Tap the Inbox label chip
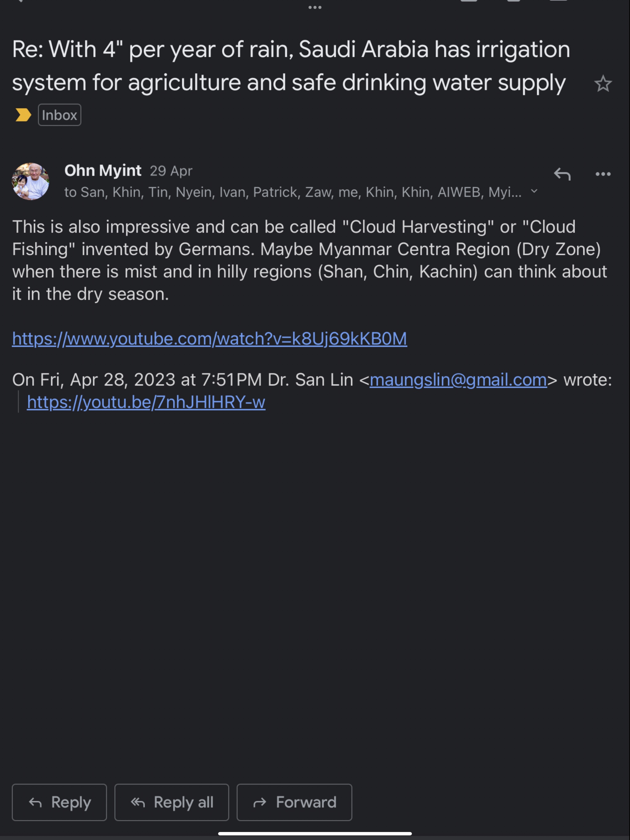 pyautogui.click(x=60, y=115)
